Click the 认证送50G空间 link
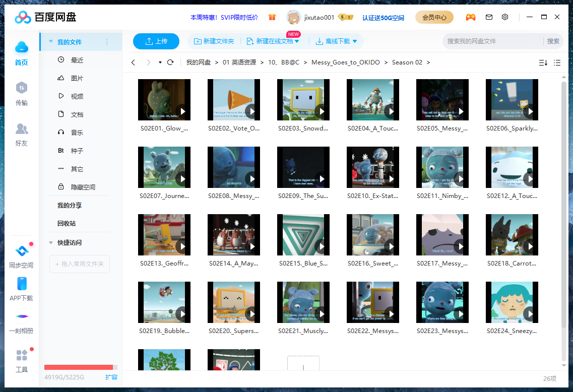Image resolution: width=573 pixels, height=392 pixels. 383,18
